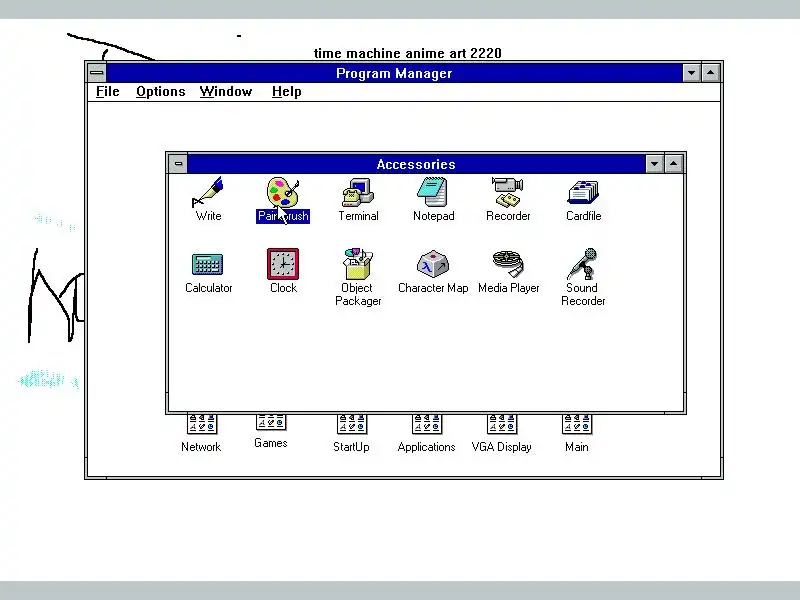Open Sound Recorder microphone icon
The width and height of the screenshot is (800, 600).
click(x=583, y=264)
